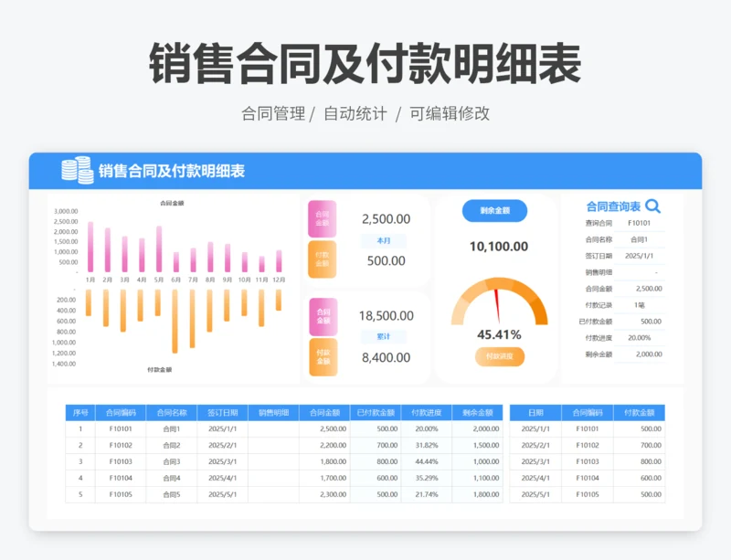Click the orange payment progress gauge arc
The width and height of the screenshot is (731, 560).
tap(499, 300)
